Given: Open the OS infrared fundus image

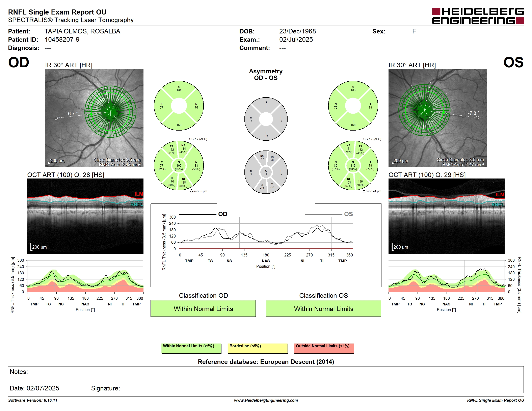Looking at the screenshot, I should click(x=437, y=118).
